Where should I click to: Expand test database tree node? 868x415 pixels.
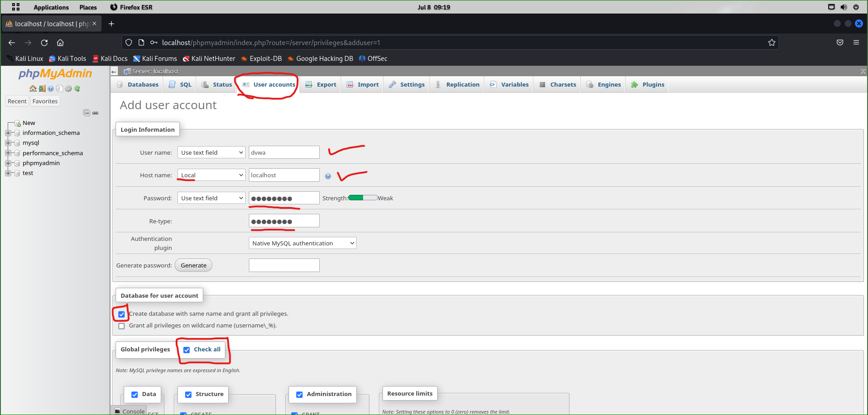(8, 173)
